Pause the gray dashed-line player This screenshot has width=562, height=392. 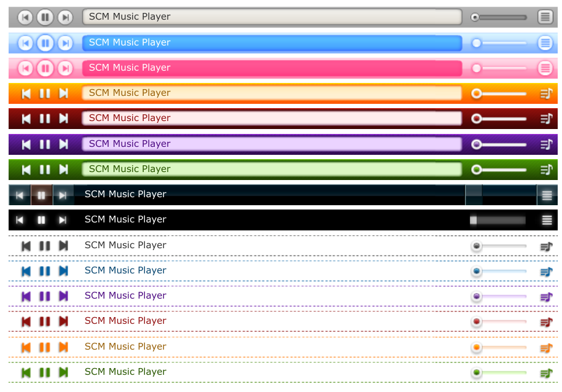point(45,246)
